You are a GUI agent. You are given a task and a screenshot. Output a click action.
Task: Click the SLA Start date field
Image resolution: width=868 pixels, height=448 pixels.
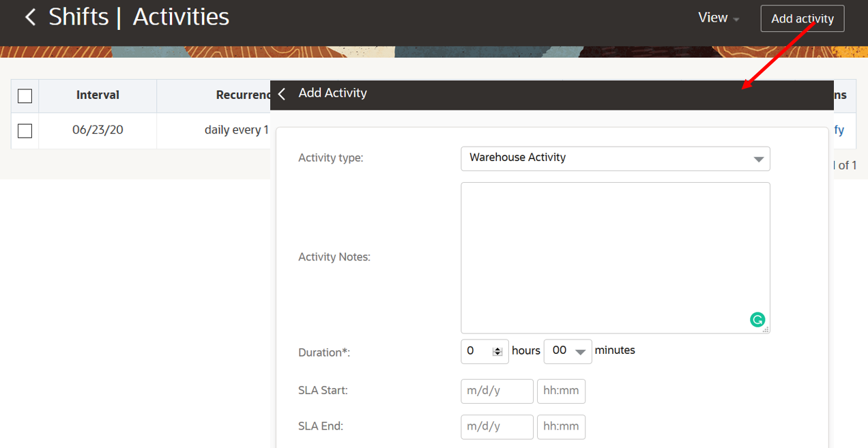tap(496, 391)
